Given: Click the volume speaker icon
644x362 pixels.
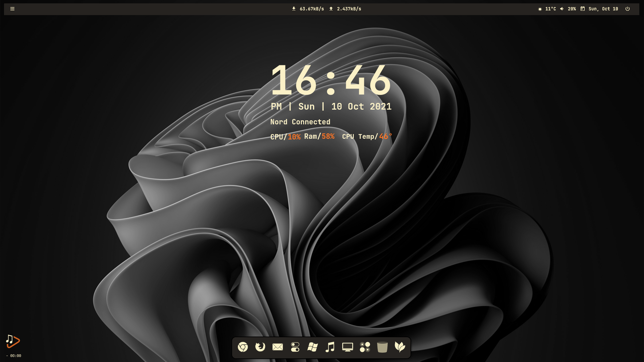Looking at the screenshot, I should 562,9.
